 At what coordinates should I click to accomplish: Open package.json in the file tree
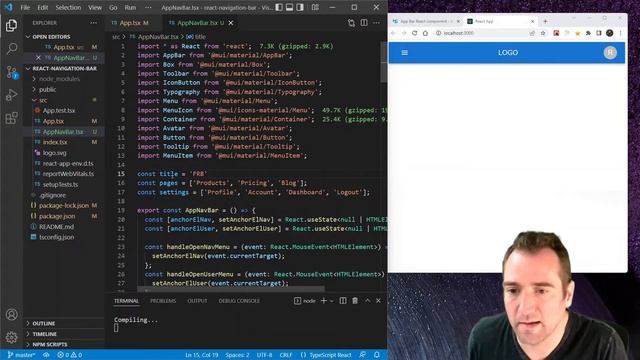pos(57,216)
